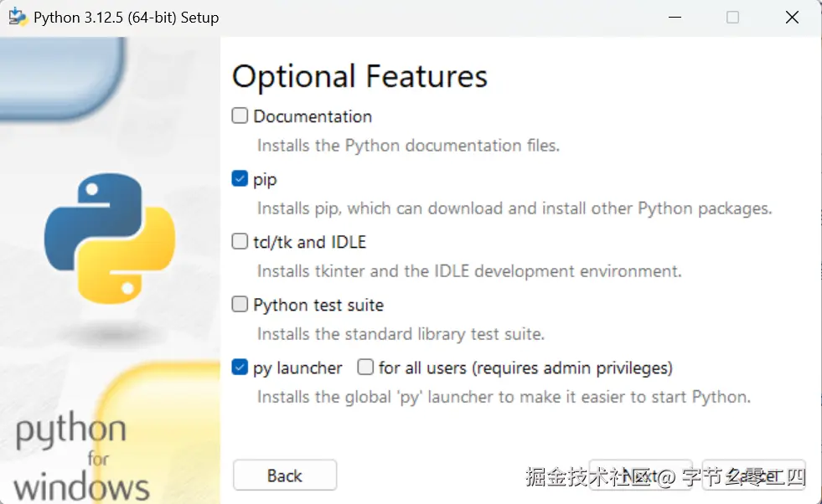Image resolution: width=822 pixels, height=504 pixels.
Task: Check the 'for all users' checkbox
Action: click(x=365, y=368)
